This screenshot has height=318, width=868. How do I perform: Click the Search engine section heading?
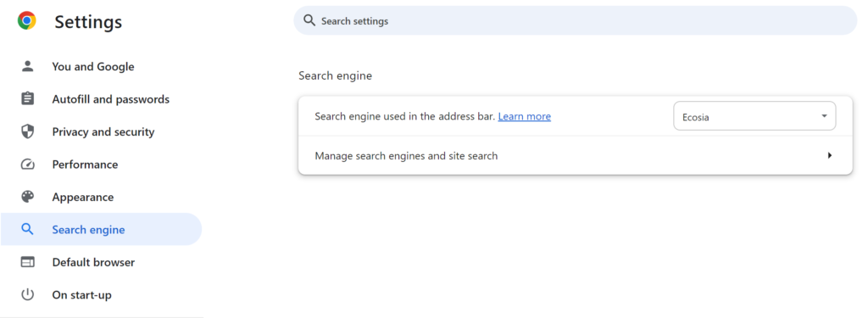click(336, 76)
